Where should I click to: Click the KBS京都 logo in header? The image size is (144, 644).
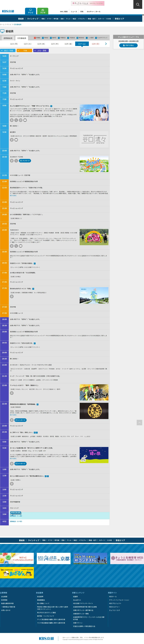tap(8, 11)
